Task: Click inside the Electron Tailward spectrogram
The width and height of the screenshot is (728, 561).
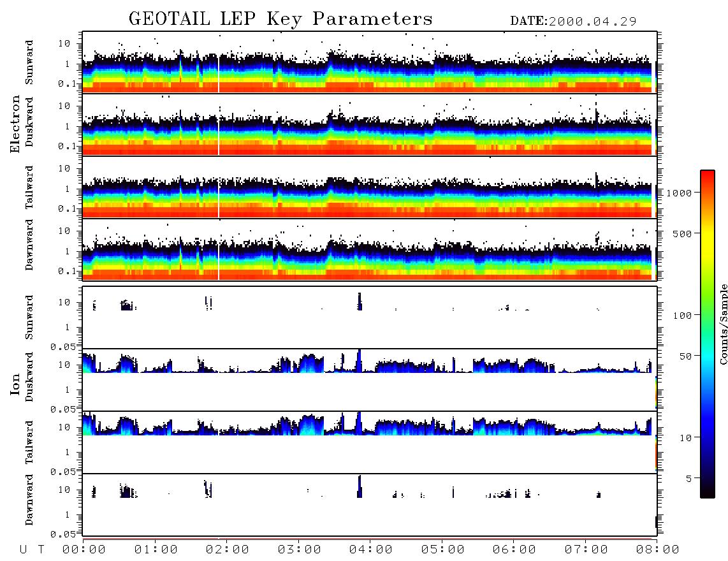Action: coord(370,187)
